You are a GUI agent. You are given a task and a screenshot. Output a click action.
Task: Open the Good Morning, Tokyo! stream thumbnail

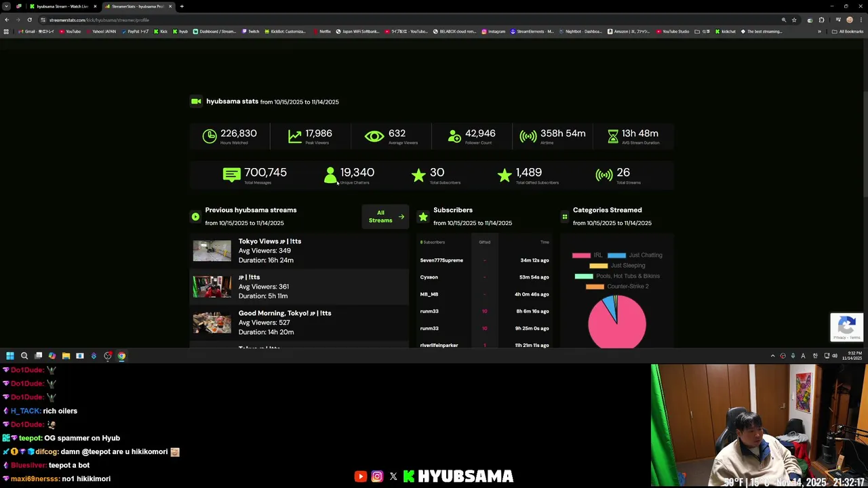[x=212, y=323]
